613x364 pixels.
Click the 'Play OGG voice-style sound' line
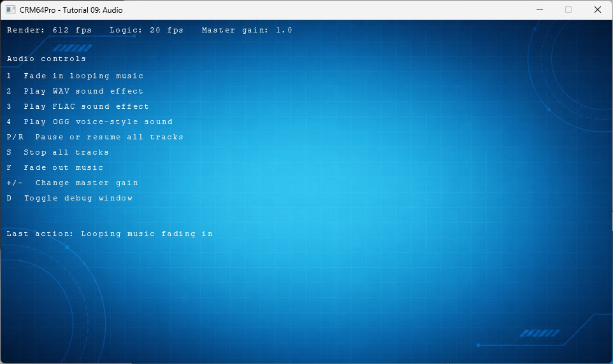(89, 122)
